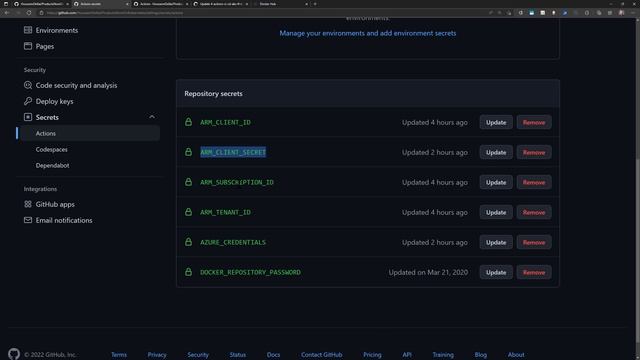Update the ARM_CLIENT_ID secret
The width and height of the screenshot is (640, 360).
(496, 122)
